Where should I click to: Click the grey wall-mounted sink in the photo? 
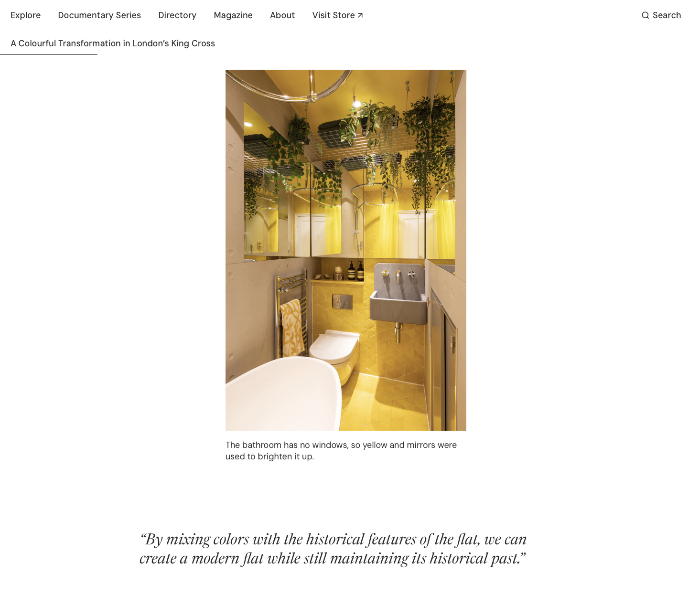[x=399, y=295]
